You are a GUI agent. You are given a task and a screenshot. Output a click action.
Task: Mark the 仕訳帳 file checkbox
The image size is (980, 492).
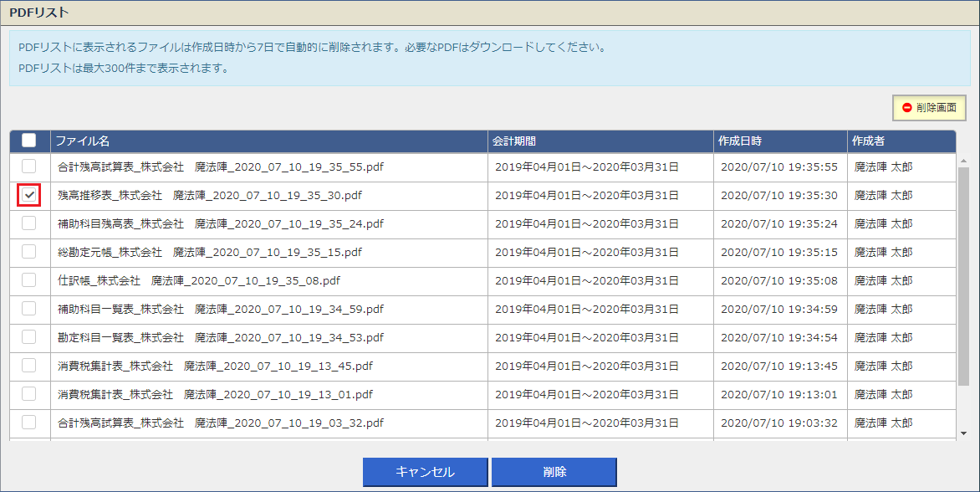(x=28, y=280)
